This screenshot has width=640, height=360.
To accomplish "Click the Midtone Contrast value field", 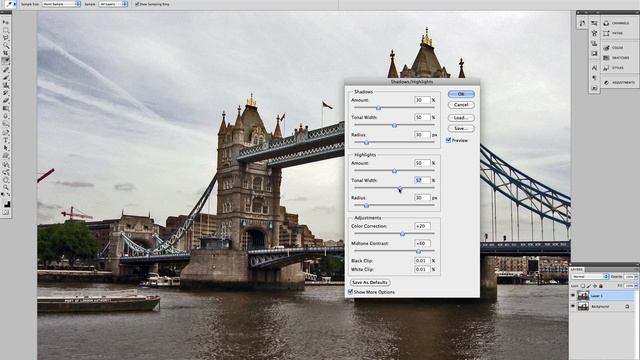I will (x=422, y=243).
